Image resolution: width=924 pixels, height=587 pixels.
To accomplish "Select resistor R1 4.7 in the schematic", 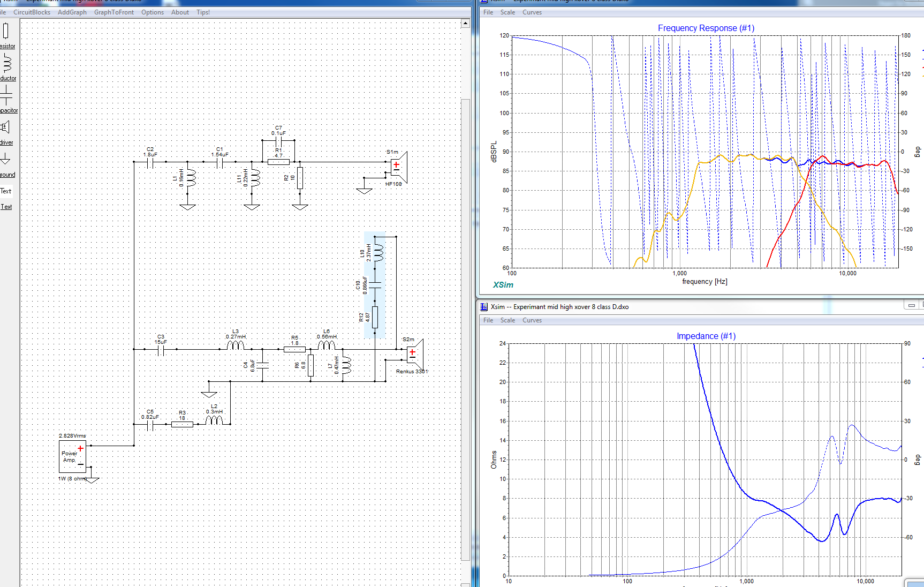I will [278, 161].
